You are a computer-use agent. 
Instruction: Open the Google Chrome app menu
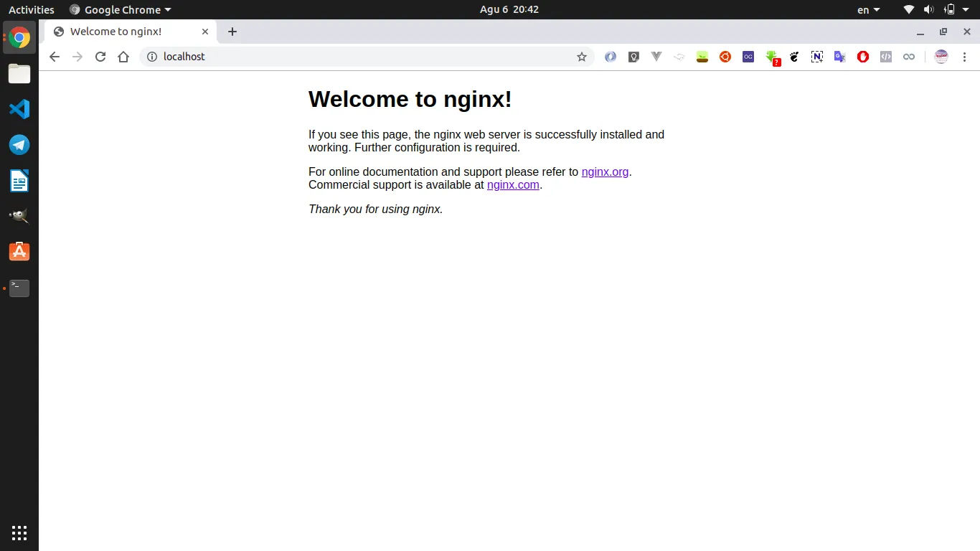121,9
